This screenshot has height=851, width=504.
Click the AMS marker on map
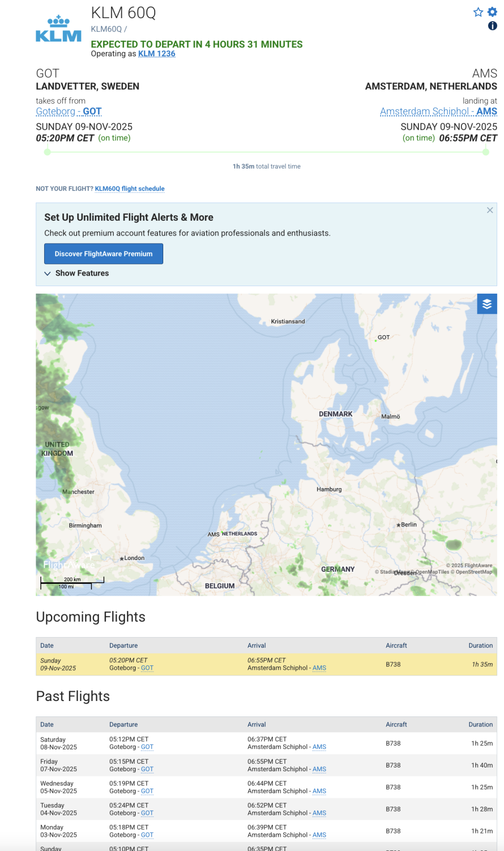pyautogui.click(x=213, y=535)
